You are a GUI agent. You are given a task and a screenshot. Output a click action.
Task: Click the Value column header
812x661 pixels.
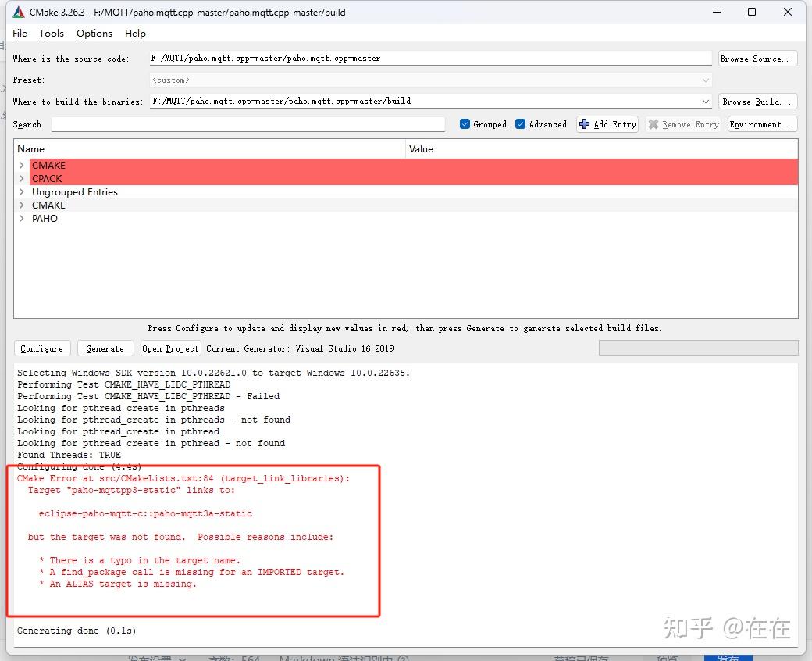pos(602,149)
